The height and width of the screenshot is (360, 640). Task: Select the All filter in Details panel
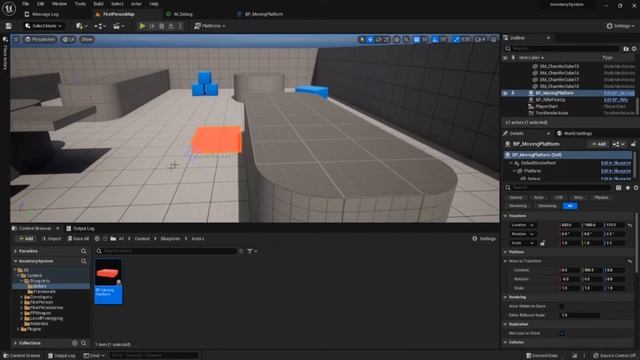pyautogui.click(x=570, y=206)
